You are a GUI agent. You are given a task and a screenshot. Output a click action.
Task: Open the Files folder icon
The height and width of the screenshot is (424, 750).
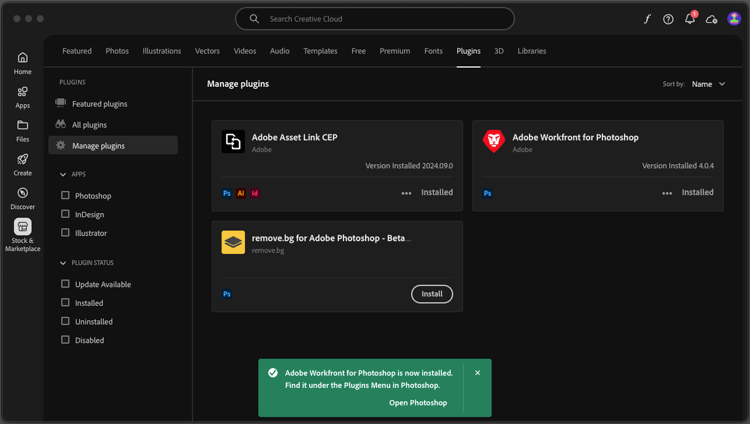coord(22,126)
